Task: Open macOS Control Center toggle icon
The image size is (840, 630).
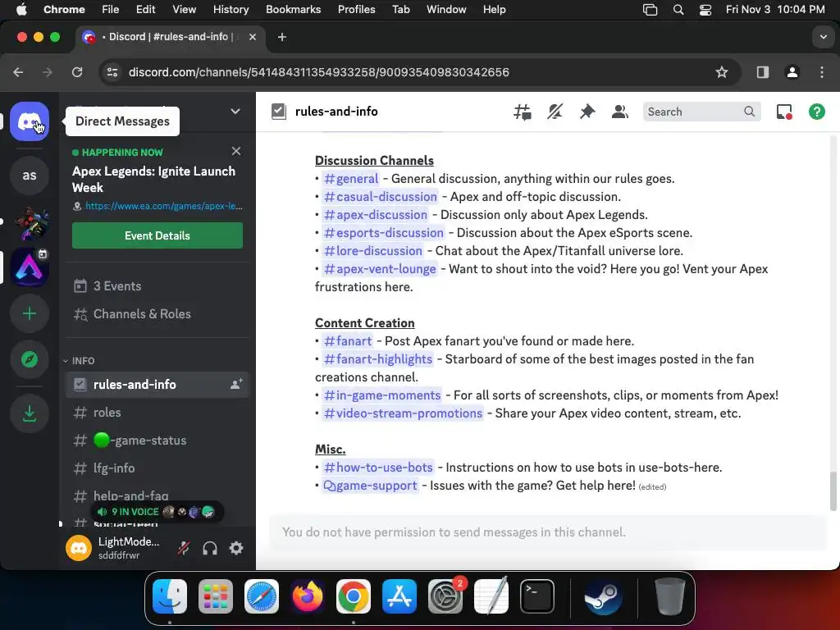Action: 705,10
